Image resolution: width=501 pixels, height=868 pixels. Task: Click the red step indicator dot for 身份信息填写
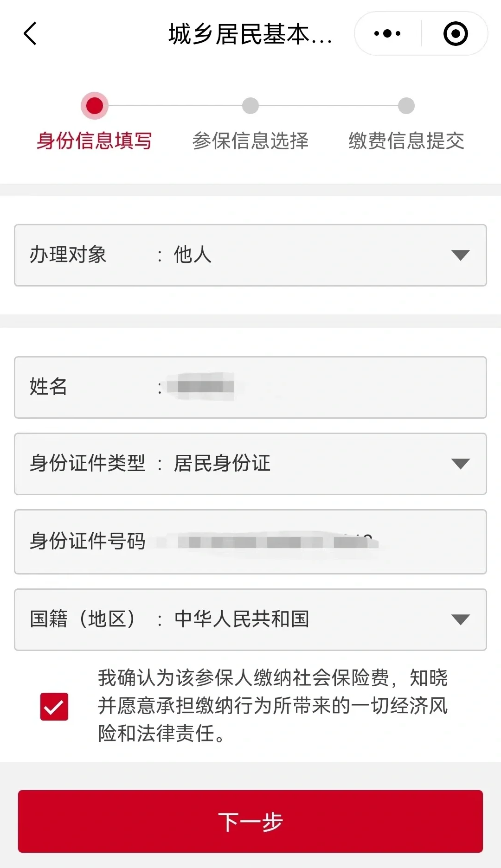(95, 106)
